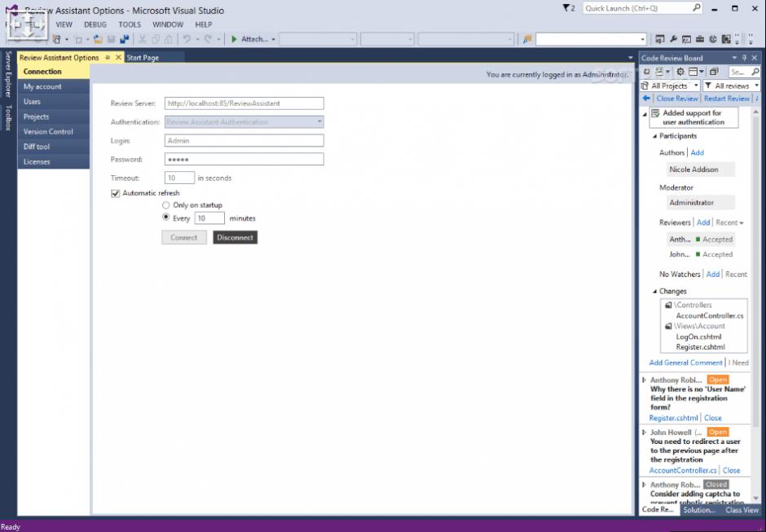
Task: Switch to the Start Page tab
Action: [x=143, y=58]
